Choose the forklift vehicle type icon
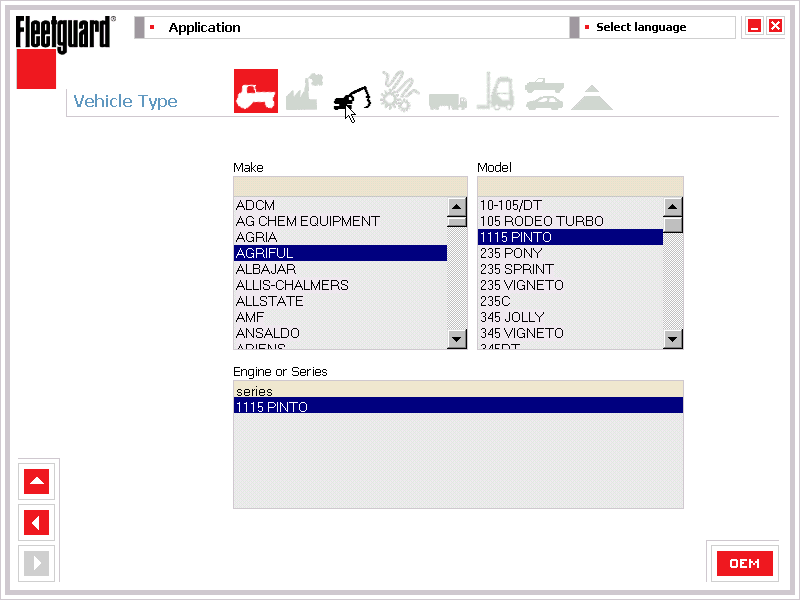Image resolution: width=800 pixels, height=600 pixels. 495,92
